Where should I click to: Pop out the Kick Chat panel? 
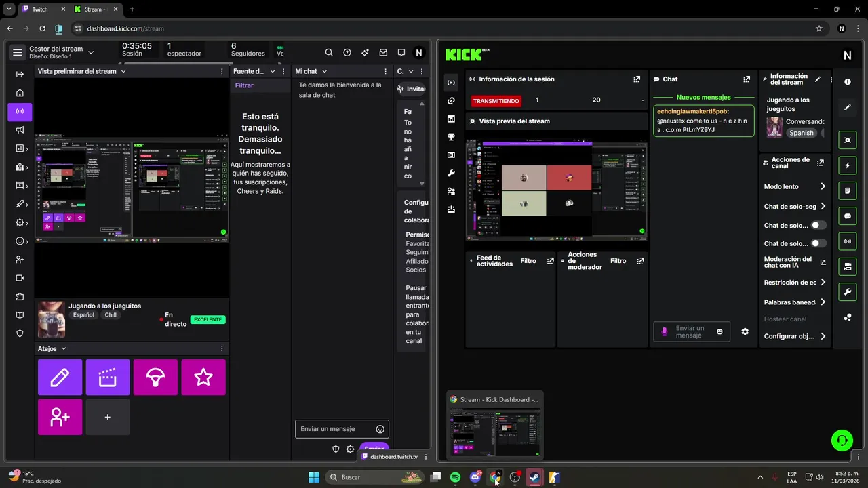747,79
